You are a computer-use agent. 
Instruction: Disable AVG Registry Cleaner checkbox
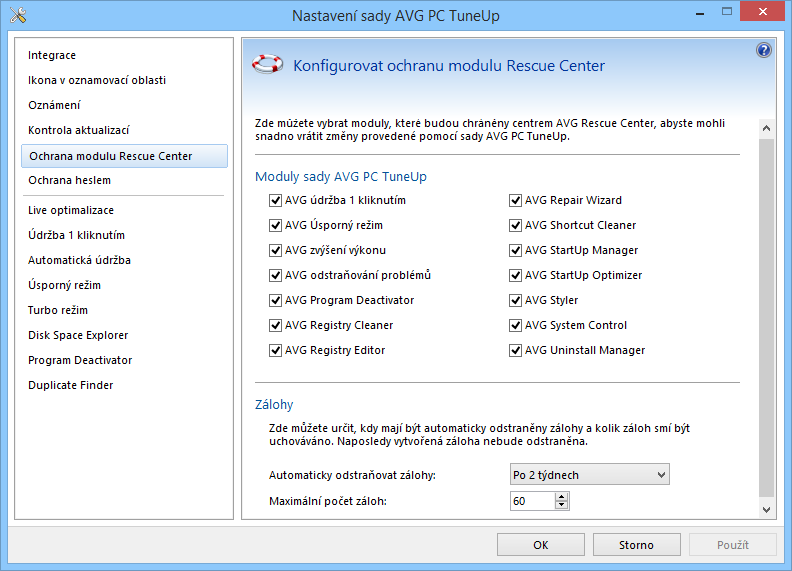click(x=275, y=325)
